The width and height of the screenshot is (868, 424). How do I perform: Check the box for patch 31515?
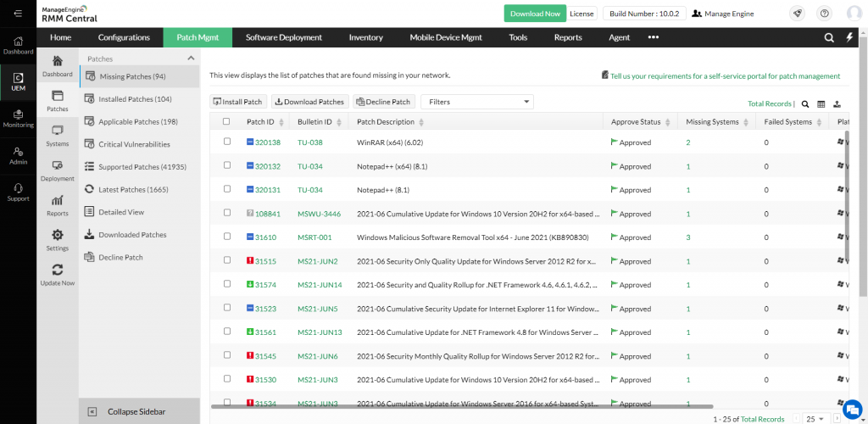coord(227,260)
